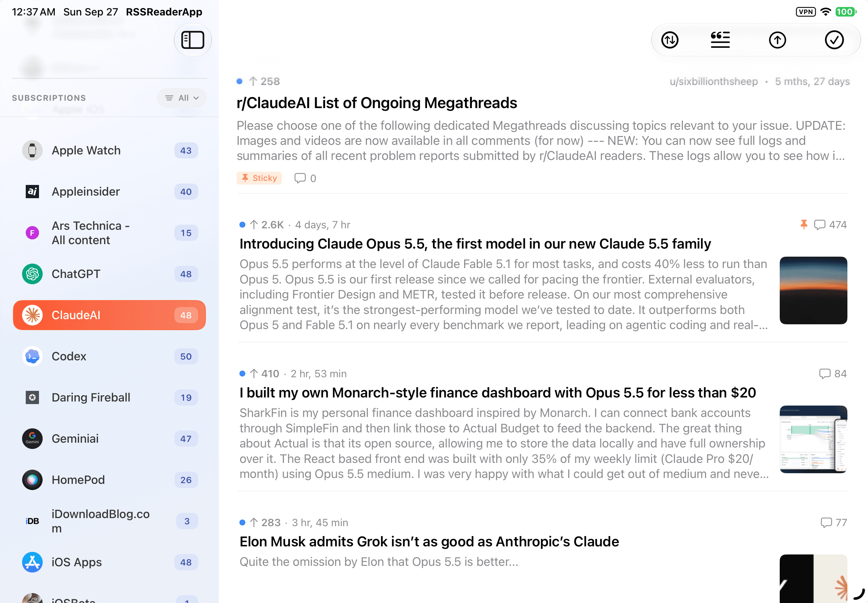Toggle the sidebar panel button

point(193,40)
